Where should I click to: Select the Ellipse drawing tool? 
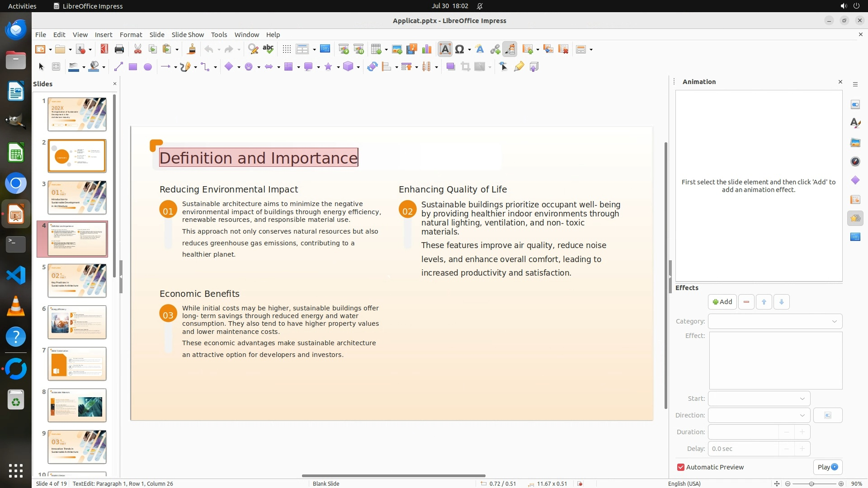pyautogui.click(x=147, y=67)
